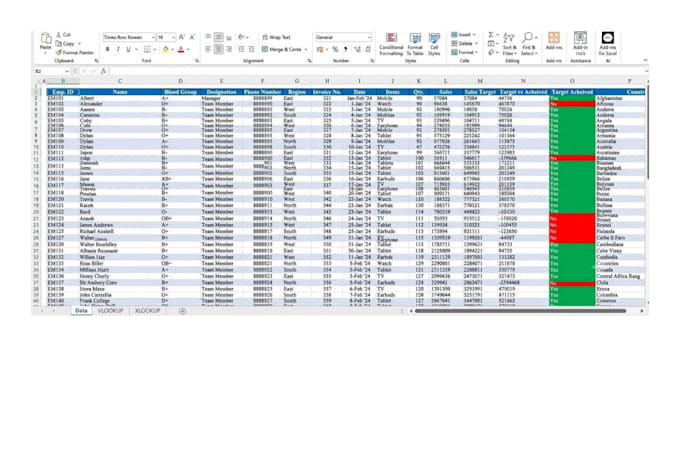Apply the yellow fill color
This screenshot has height=459, width=680.
tap(165, 49)
